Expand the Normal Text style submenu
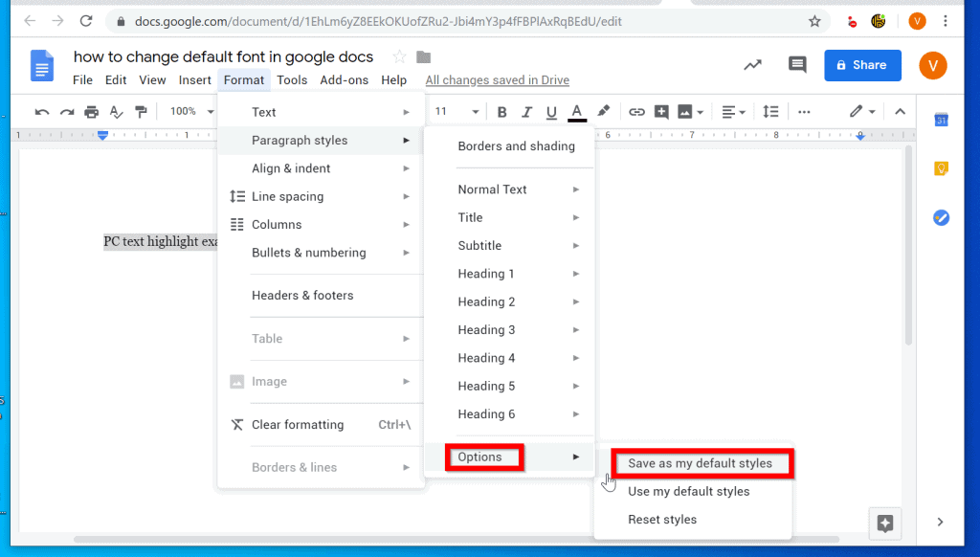 click(509, 189)
